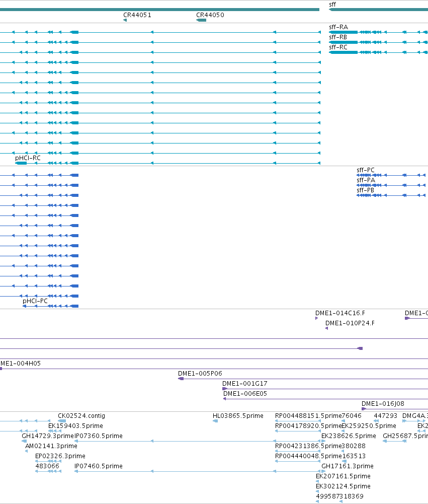The width and height of the screenshot is (428, 504).
Task: Click the sff-RB transcript label
Action: (338, 37)
